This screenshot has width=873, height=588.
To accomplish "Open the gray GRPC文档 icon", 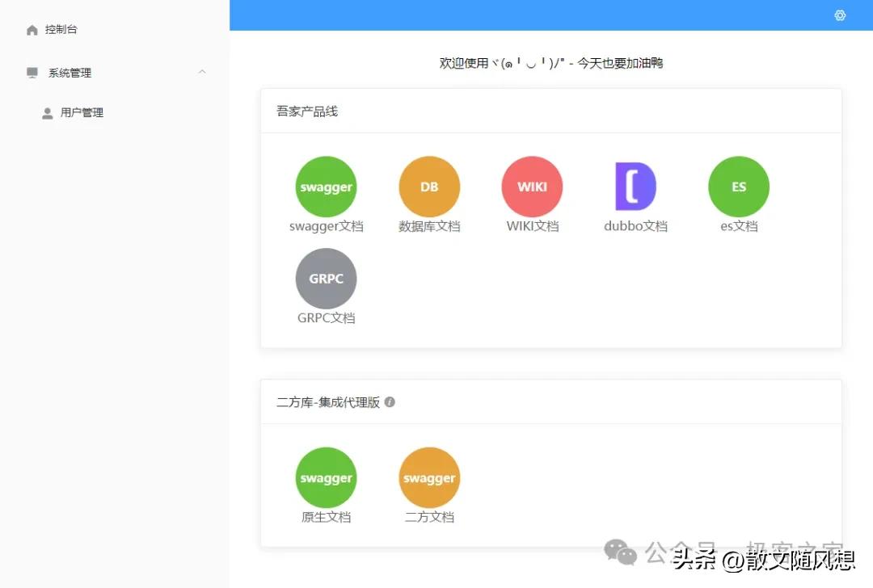I will coord(326,278).
